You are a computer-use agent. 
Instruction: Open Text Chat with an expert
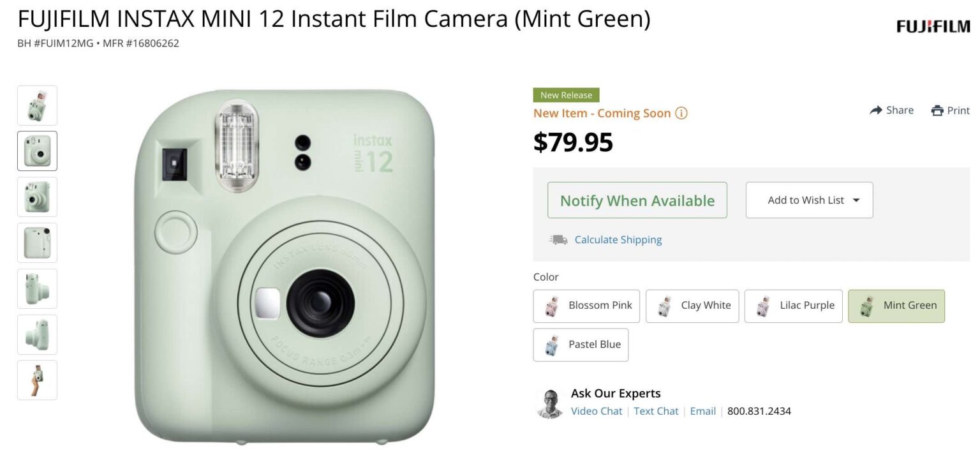(x=656, y=411)
